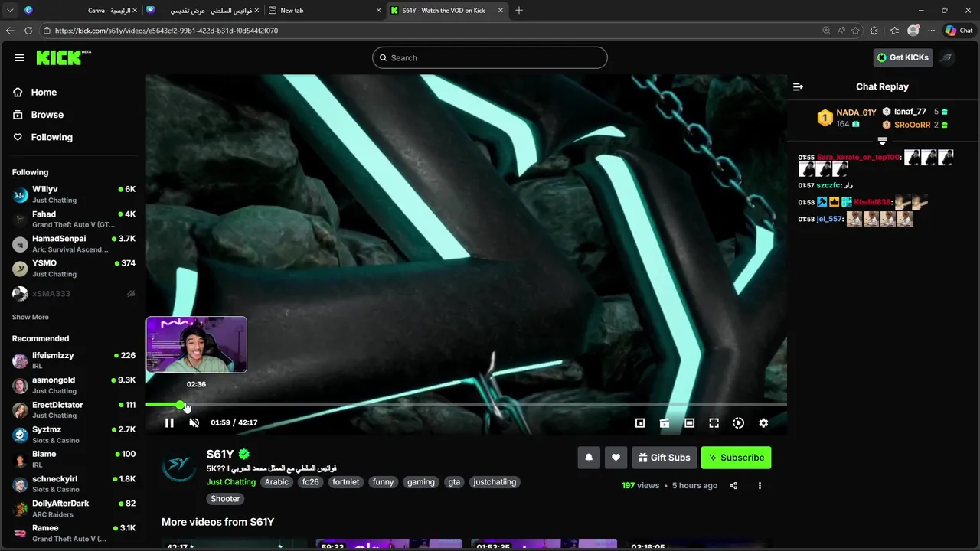
Task: Open HamadSenpai channel in sidebar
Action: point(73,243)
